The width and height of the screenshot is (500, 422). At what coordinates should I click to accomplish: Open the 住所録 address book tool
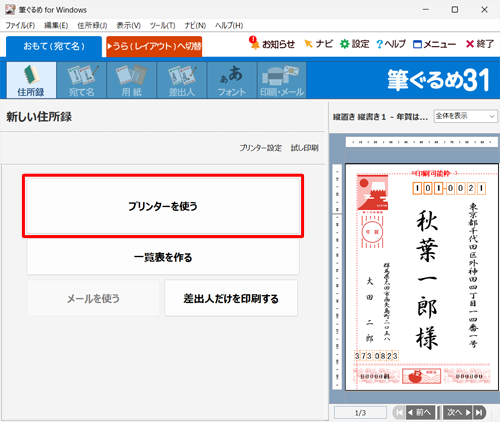[31, 80]
